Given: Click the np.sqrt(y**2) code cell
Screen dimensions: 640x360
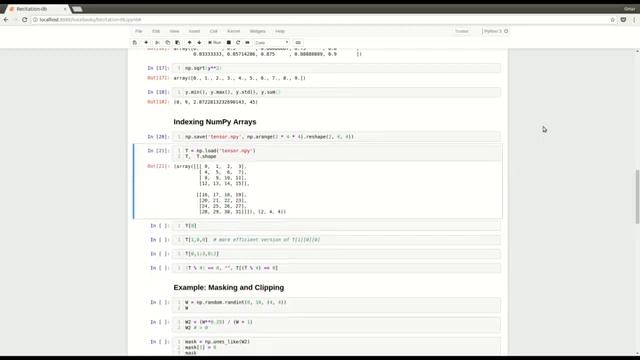Looking at the screenshot, I should [336, 68].
